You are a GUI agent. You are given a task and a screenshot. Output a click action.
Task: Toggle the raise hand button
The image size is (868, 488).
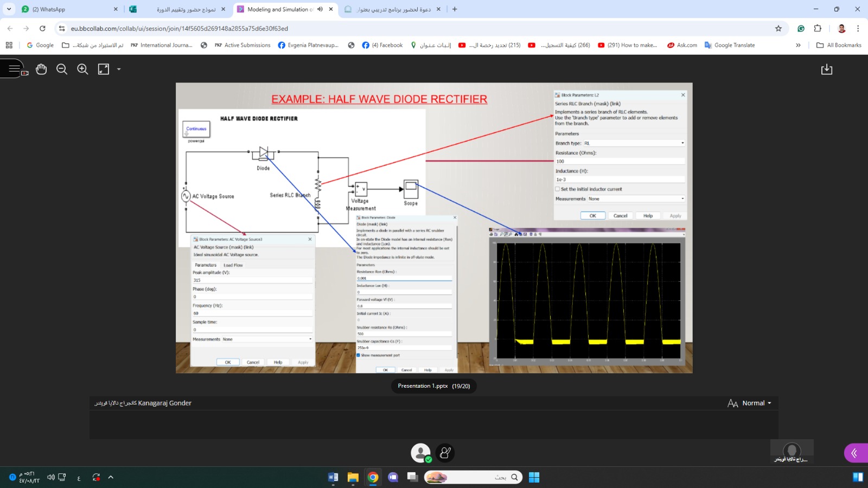pos(445,453)
